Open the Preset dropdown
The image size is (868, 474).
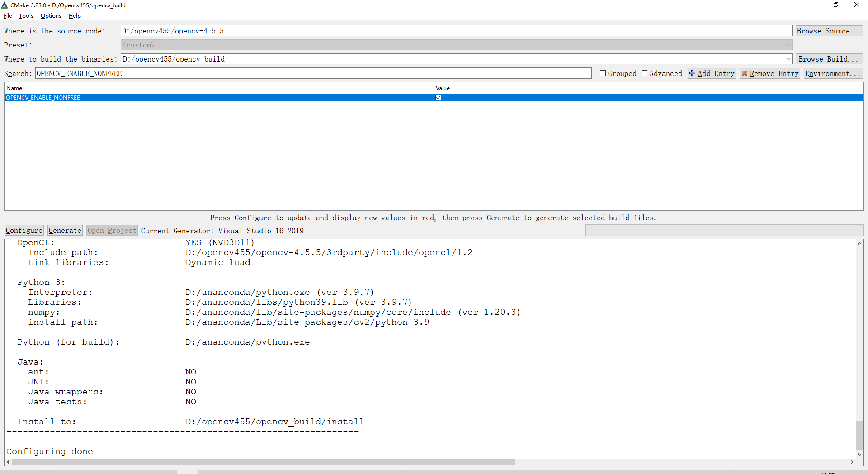456,45
